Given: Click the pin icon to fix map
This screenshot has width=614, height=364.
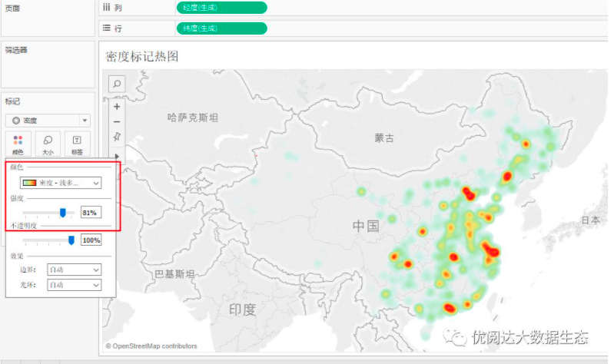Looking at the screenshot, I should pos(117,137).
